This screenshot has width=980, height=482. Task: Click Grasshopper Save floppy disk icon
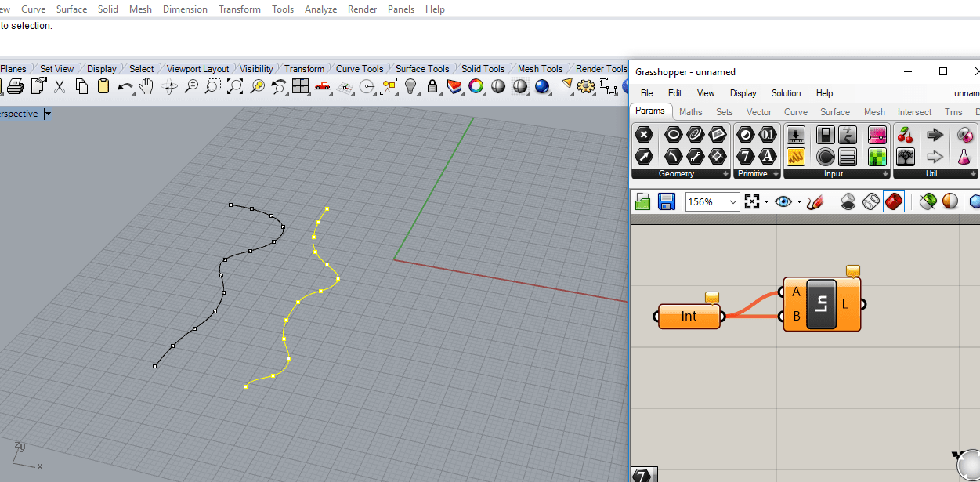667,201
